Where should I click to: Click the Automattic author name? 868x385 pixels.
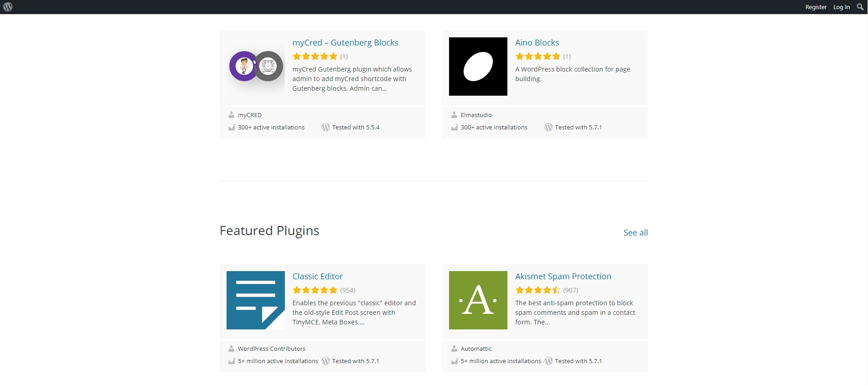click(x=476, y=349)
